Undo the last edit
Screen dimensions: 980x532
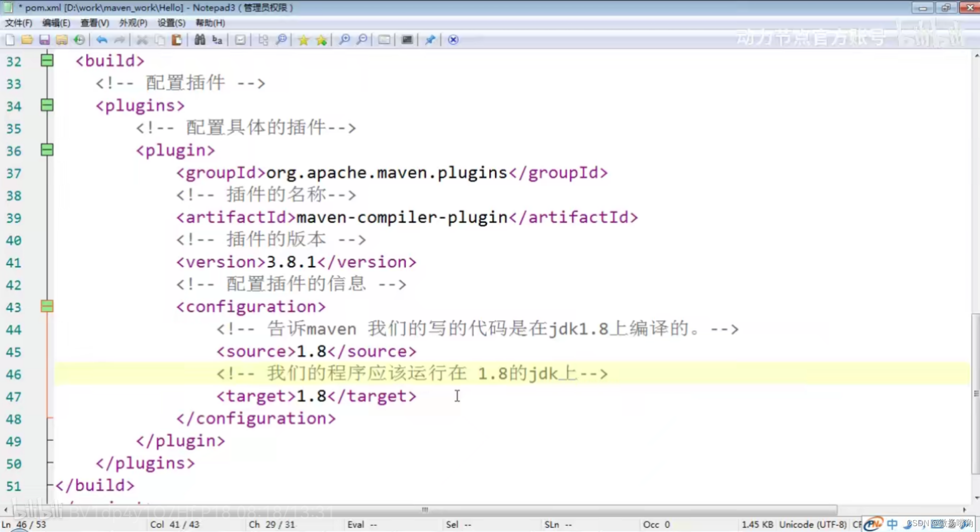pos(101,40)
